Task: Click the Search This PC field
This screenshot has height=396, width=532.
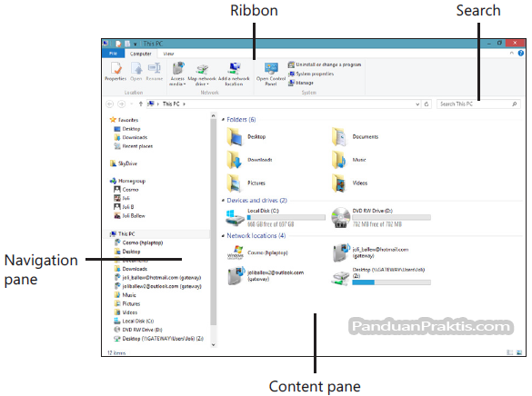Action: [478, 104]
